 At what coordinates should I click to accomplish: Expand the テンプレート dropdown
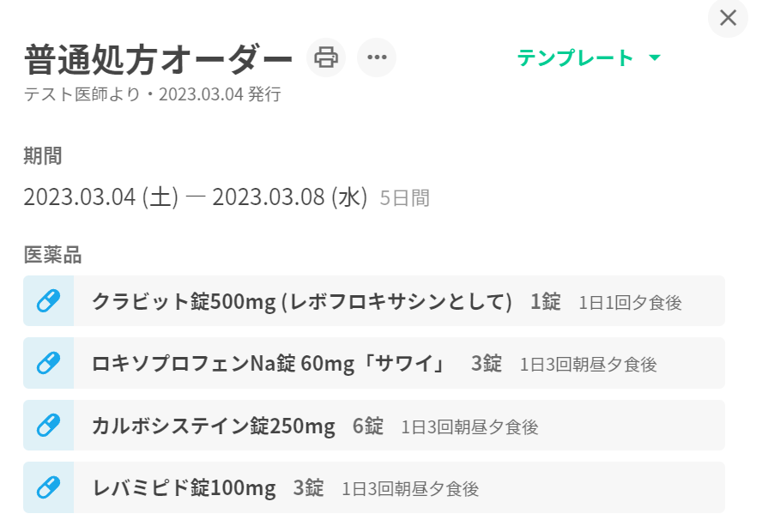pyautogui.click(x=575, y=58)
